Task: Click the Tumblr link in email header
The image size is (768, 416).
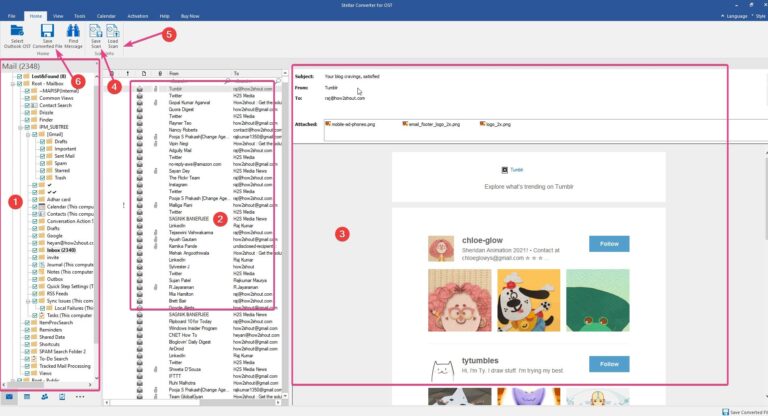Action: pyautogui.click(x=517, y=170)
